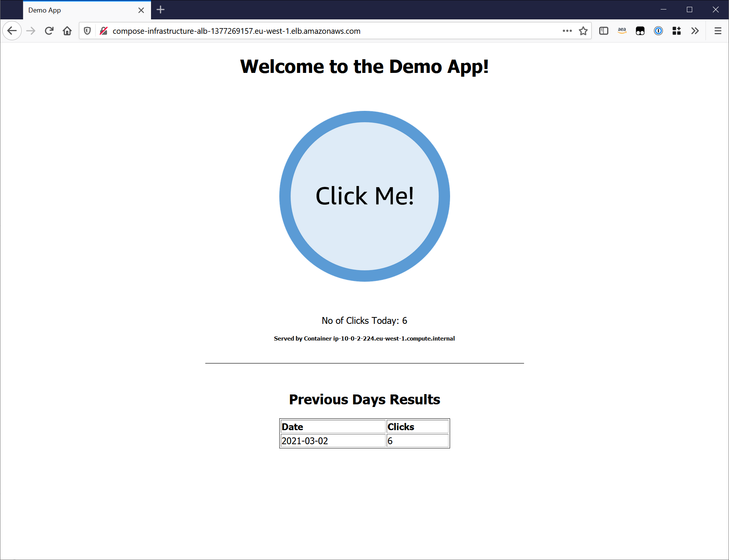The height and width of the screenshot is (560, 729).
Task: Open a new tab with plus button
Action: pos(161,10)
